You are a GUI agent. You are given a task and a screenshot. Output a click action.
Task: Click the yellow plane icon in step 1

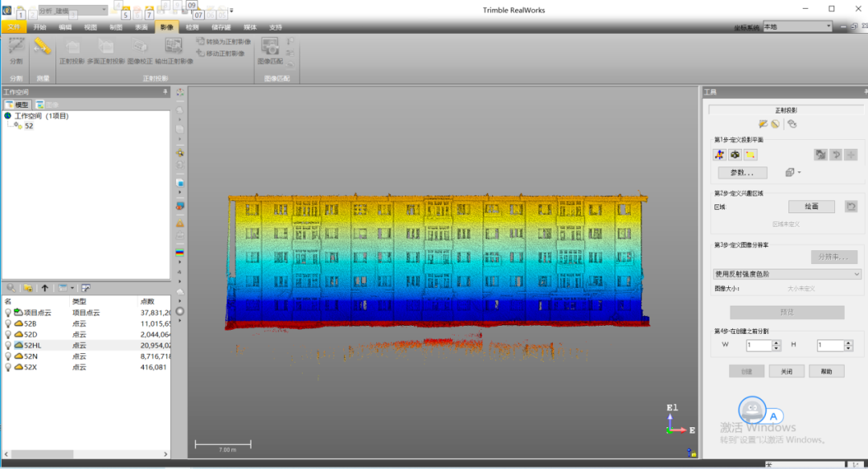pos(750,154)
